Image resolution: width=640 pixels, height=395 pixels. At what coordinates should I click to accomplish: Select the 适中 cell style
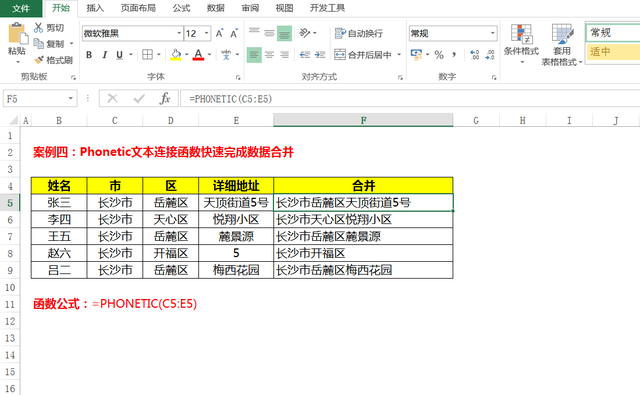click(x=613, y=52)
